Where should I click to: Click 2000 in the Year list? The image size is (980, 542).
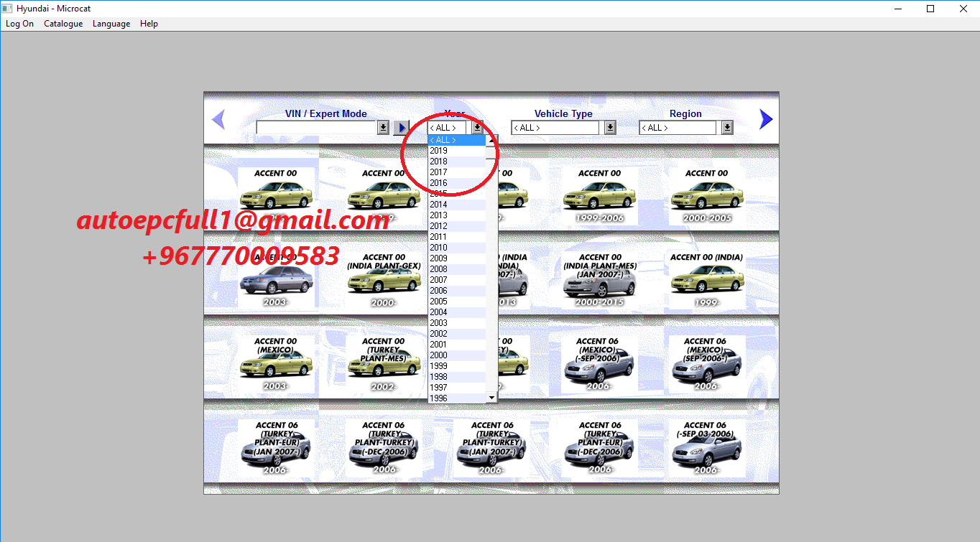point(457,355)
